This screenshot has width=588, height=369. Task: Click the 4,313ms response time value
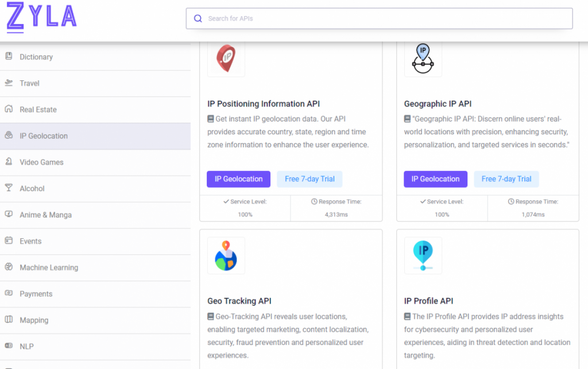click(x=336, y=215)
